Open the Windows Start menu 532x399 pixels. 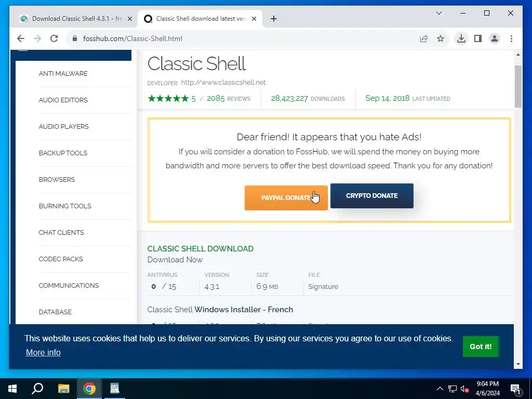tap(12, 389)
